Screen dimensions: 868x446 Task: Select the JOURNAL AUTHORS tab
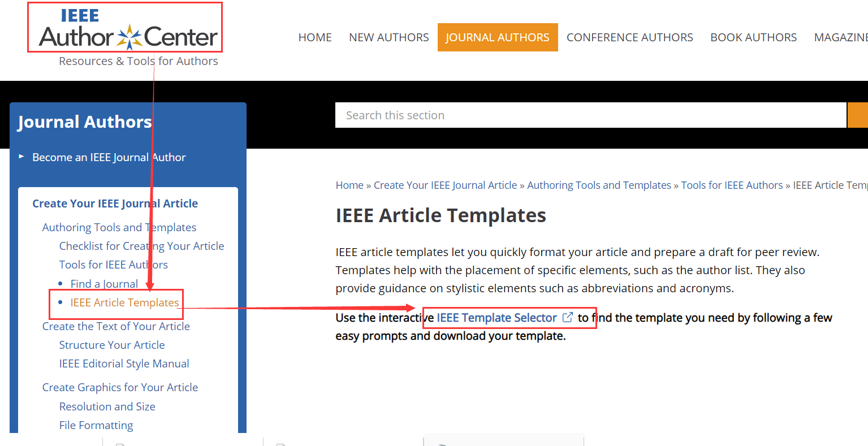pos(498,37)
